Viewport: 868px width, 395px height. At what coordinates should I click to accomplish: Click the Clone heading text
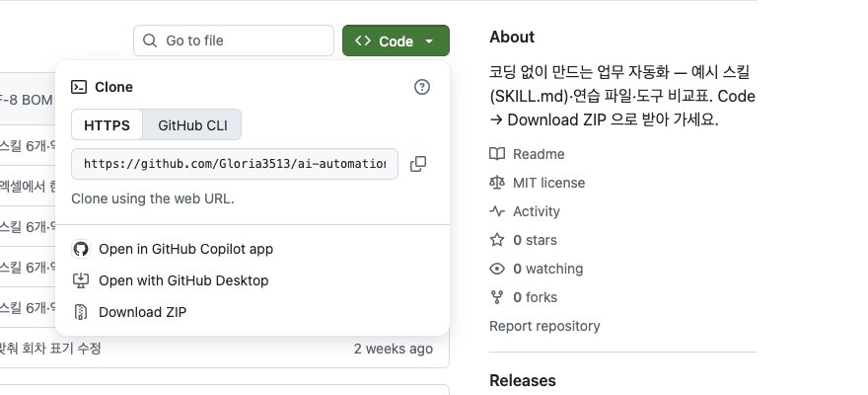click(x=114, y=87)
